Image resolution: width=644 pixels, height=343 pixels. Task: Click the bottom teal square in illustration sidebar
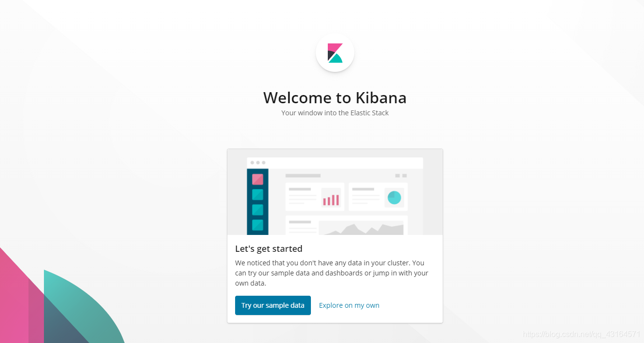pyautogui.click(x=258, y=225)
